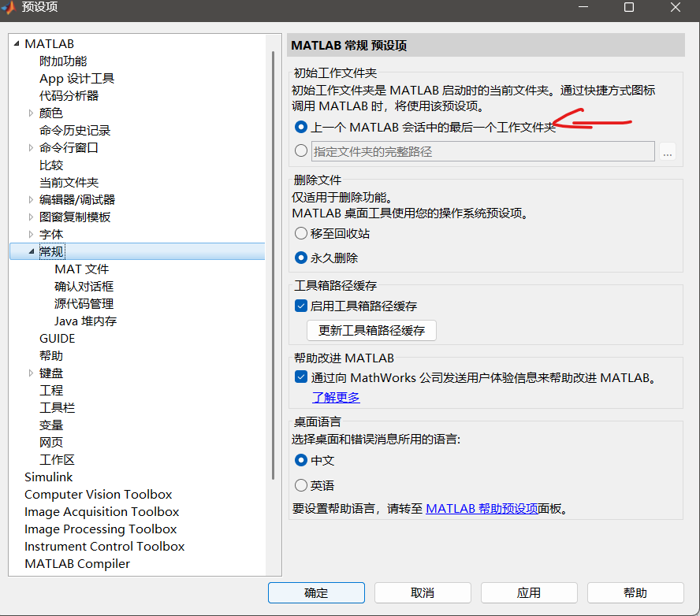Screen dimensions: 700x616
Task: Collapse the 常规 tree node
Action: coord(32,251)
